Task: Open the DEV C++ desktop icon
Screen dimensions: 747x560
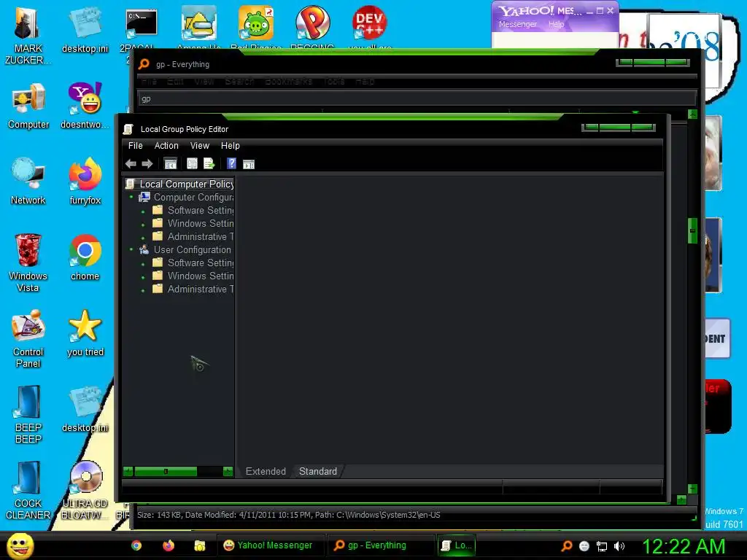Action: pos(369,28)
